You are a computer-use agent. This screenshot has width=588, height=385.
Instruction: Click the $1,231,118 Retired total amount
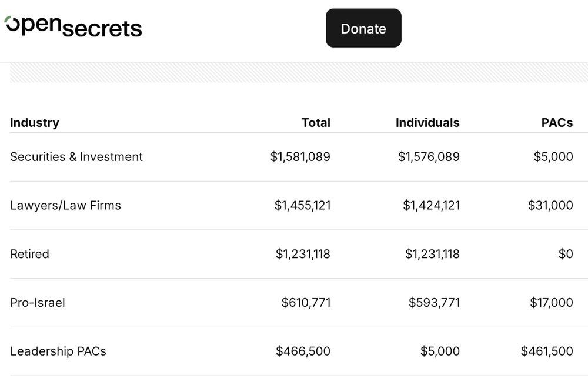303,254
